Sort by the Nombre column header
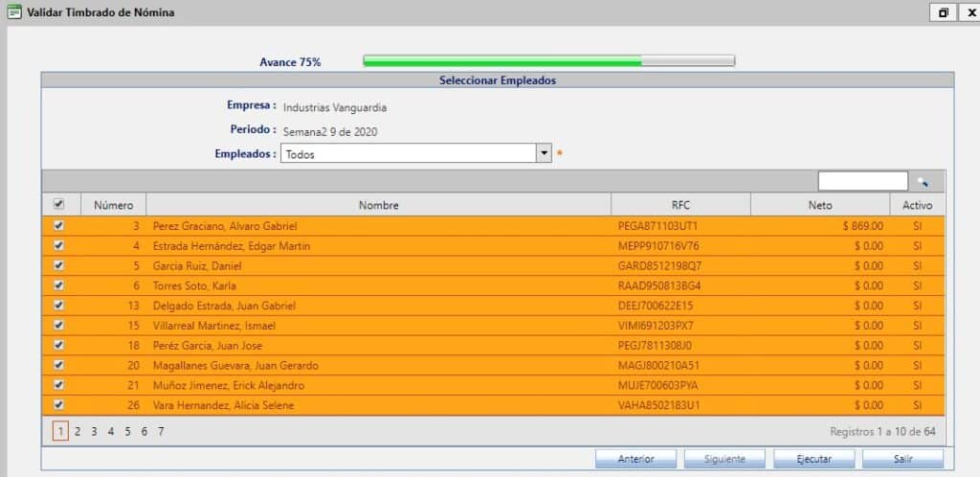This screenshot has height=477, width=980. pos(378,205)
